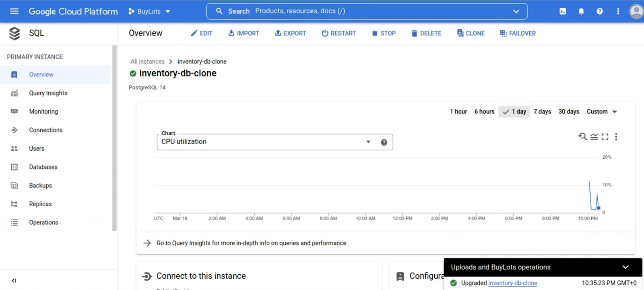Click the search magnifier icon
The height and width of the screenshot is (290, 644).
click(x=219, y=11)
